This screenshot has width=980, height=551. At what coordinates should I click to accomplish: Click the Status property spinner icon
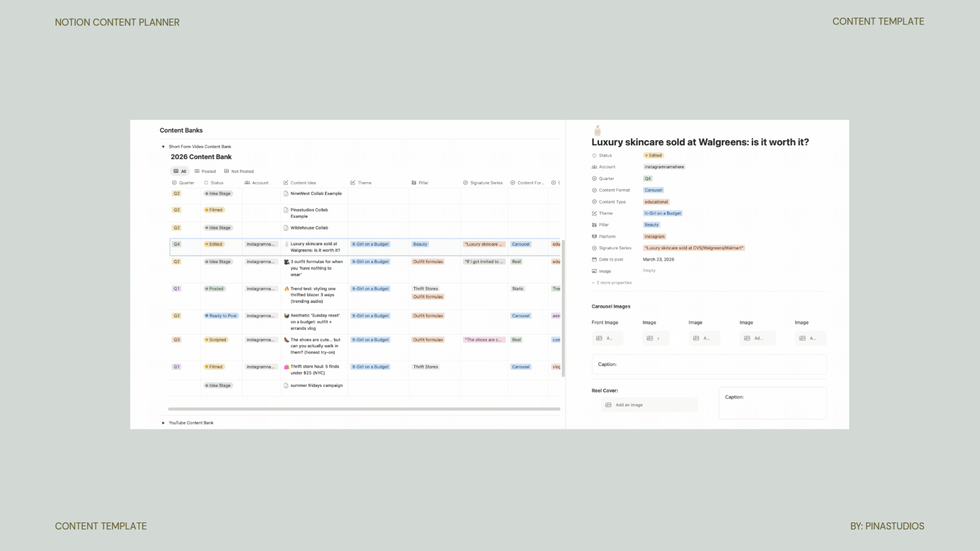click(595, 156)
